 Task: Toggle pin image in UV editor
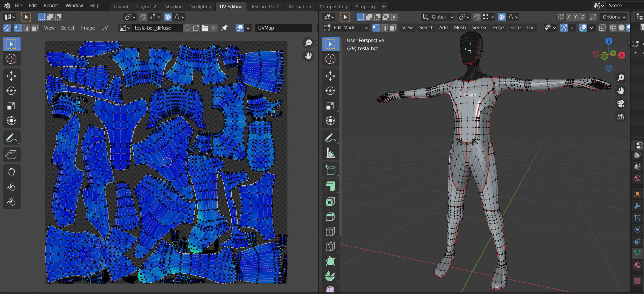225,28
